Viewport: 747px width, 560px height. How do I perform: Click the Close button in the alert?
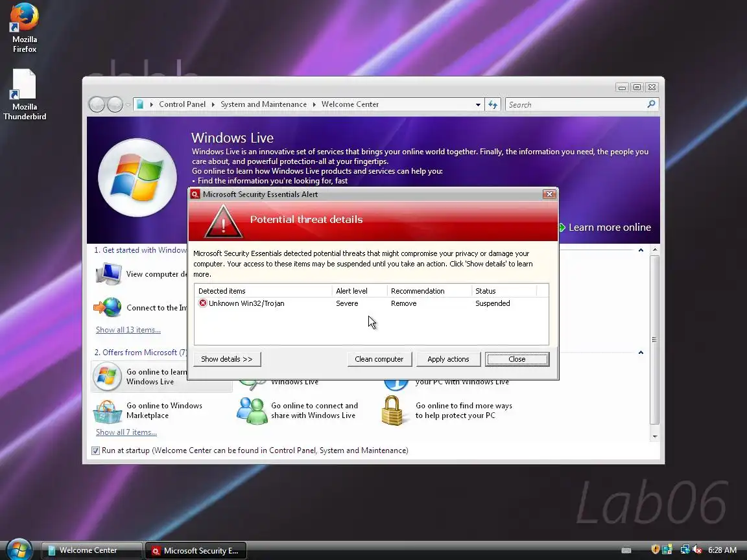tap(517, 359)
